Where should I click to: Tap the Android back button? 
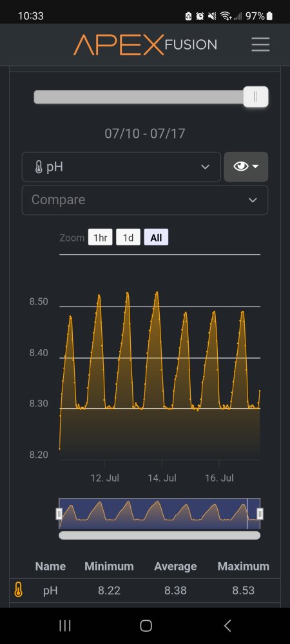227,625
